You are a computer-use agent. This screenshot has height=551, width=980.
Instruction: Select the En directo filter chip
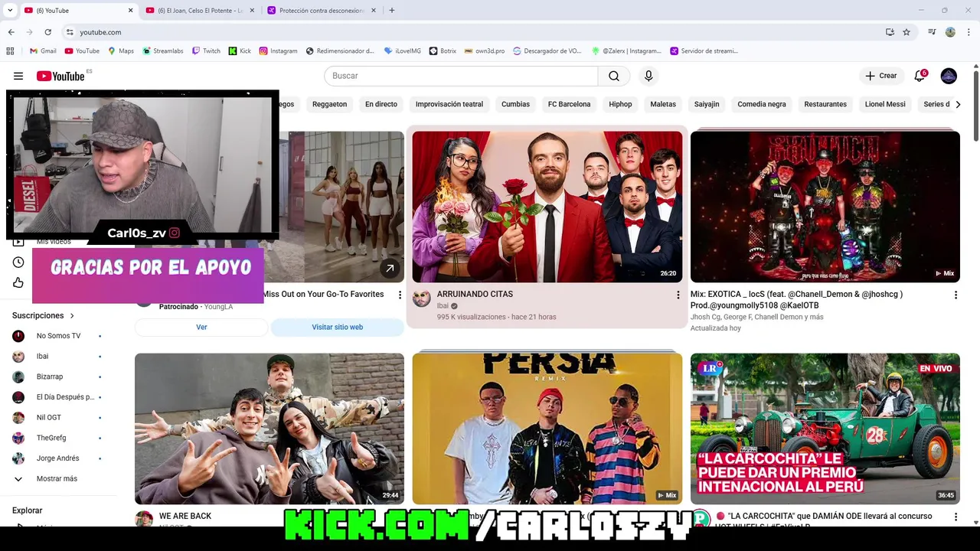381,104
